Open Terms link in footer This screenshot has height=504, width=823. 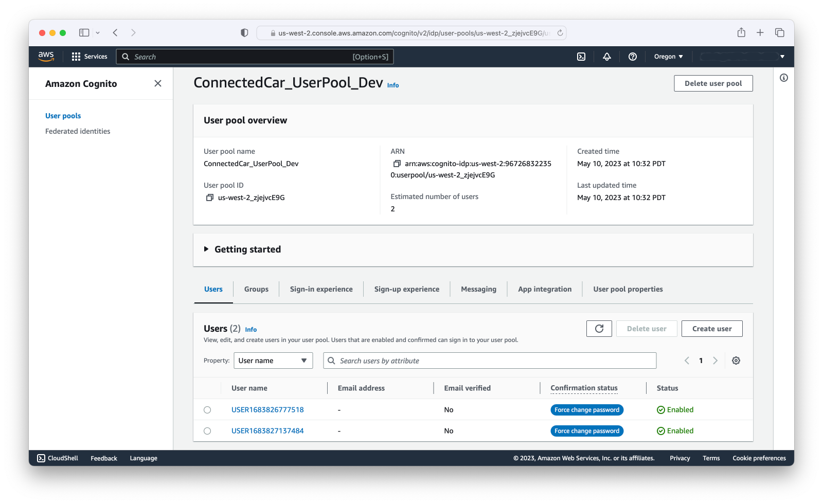pos(711,458)
